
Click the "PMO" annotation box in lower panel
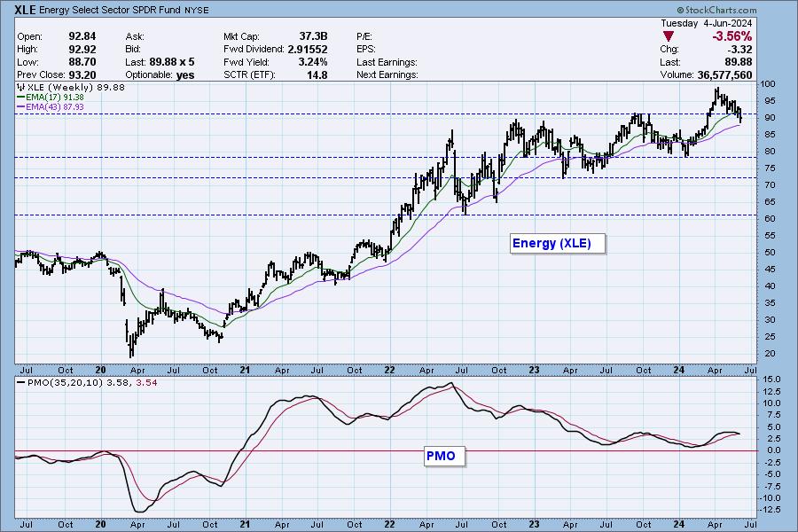445,456
